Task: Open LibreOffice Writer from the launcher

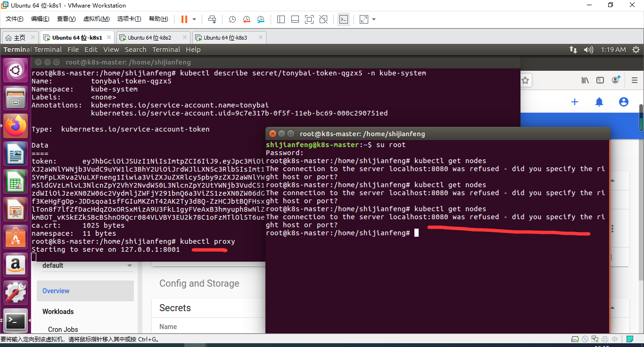Action: point(16,154)
